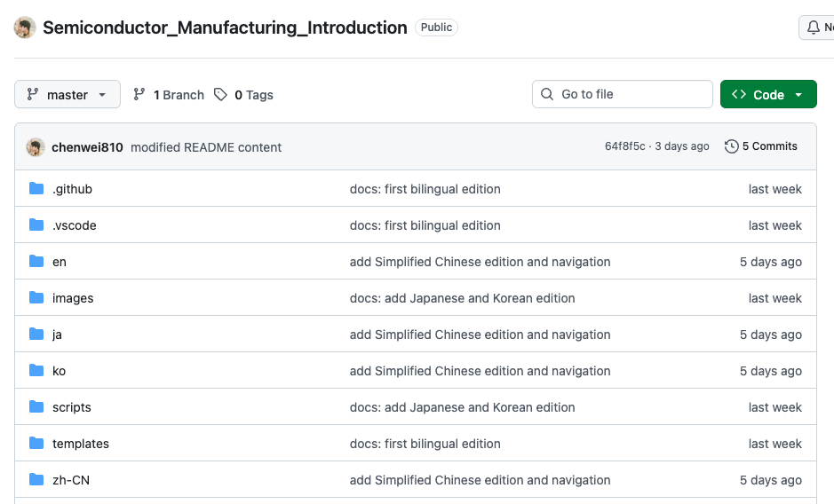Open the .vscode folder

click(75, 225)
